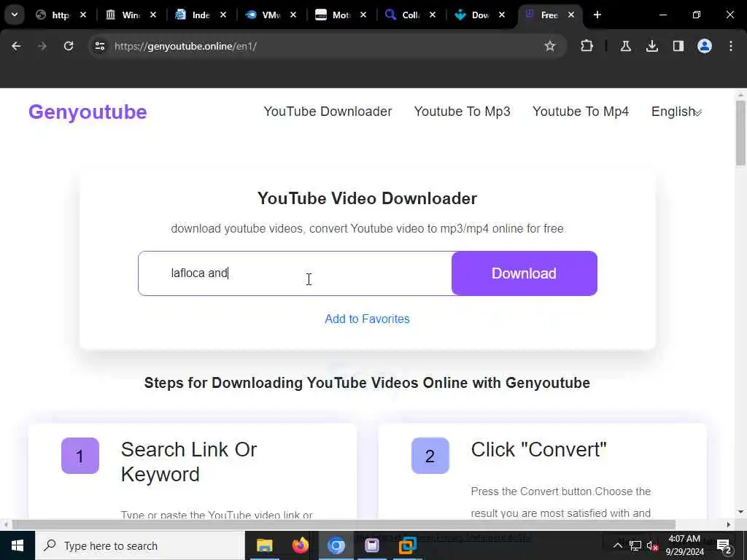Image resolution: width=747 pixels, height=560 pixels.
Task: Click the Chrome taskbar icon
Action: [x=336, y=545]
